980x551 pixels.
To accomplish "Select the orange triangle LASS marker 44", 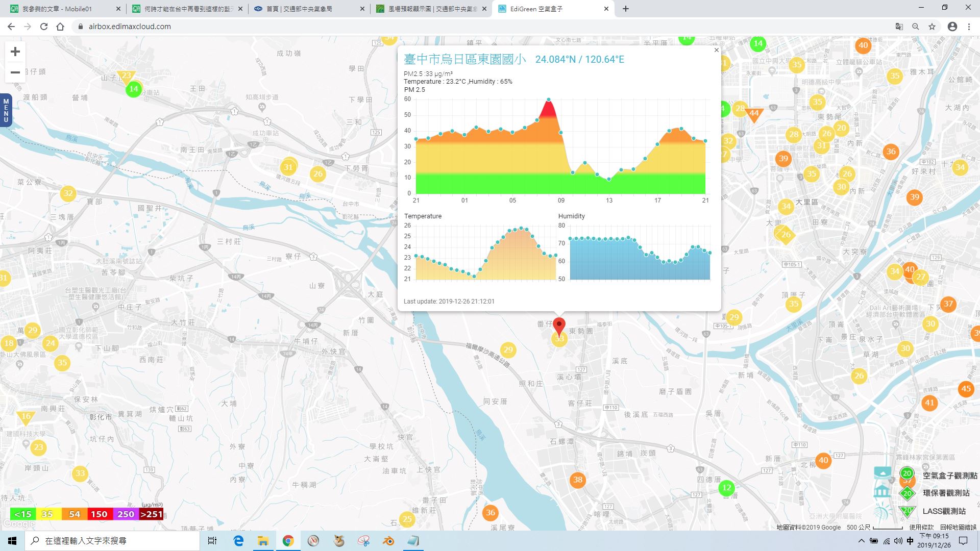I will 754,114.
